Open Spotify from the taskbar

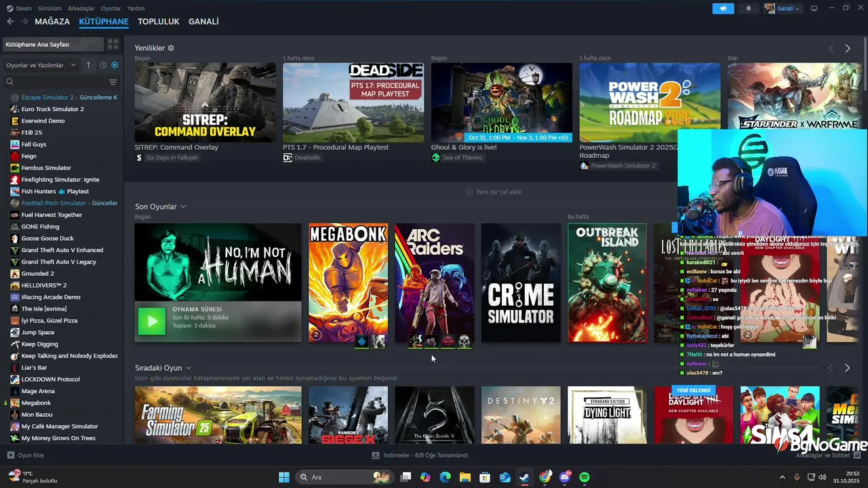[x=585, y=477]
